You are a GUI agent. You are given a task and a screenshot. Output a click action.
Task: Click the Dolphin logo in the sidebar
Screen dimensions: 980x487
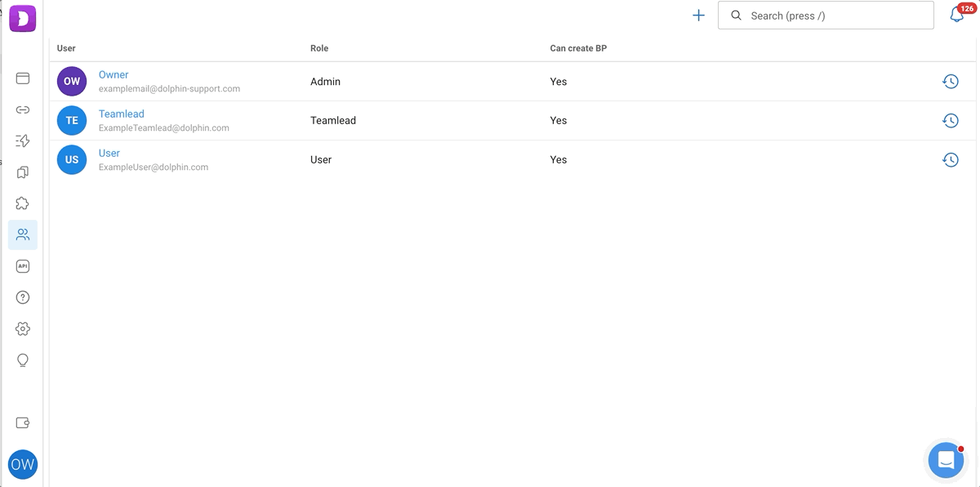coord(23,18)
